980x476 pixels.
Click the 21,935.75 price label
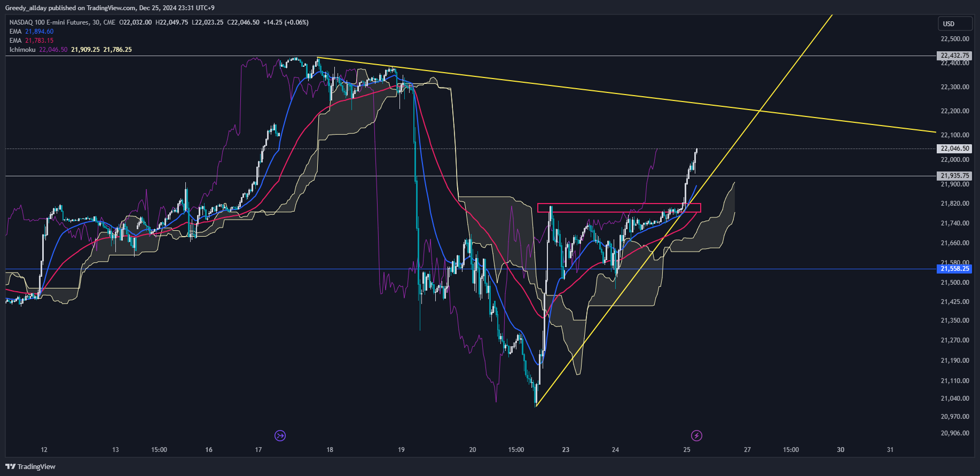pos(954,176)
